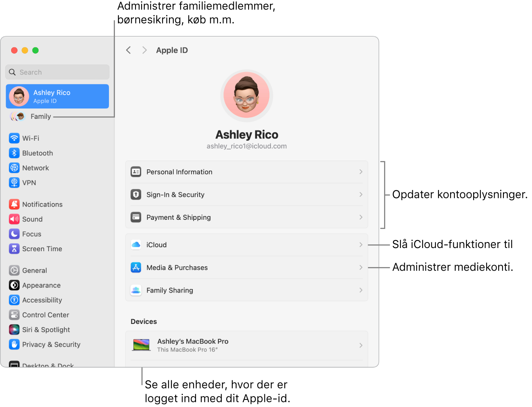The width and height of the screenshot is (532, 407).
Task: Click the iCloud text label
Action: 156,245
